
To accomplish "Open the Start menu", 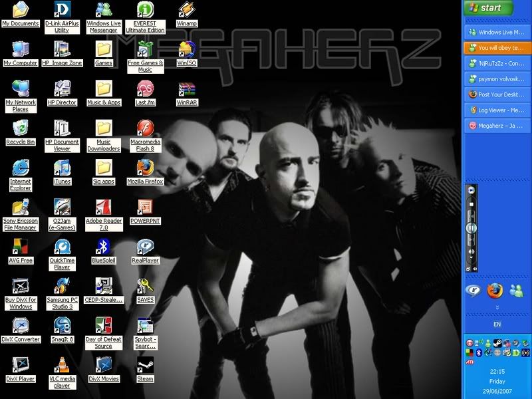I will click(488, 8).
